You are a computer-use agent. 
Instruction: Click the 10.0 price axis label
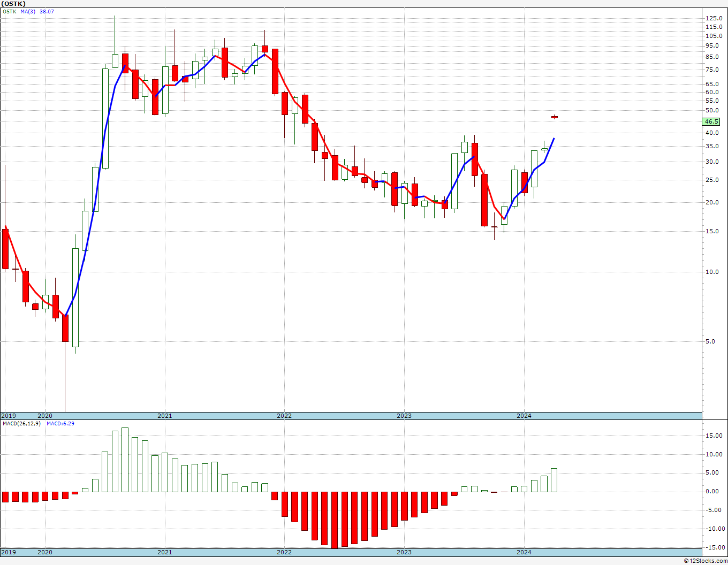point(712,272)
